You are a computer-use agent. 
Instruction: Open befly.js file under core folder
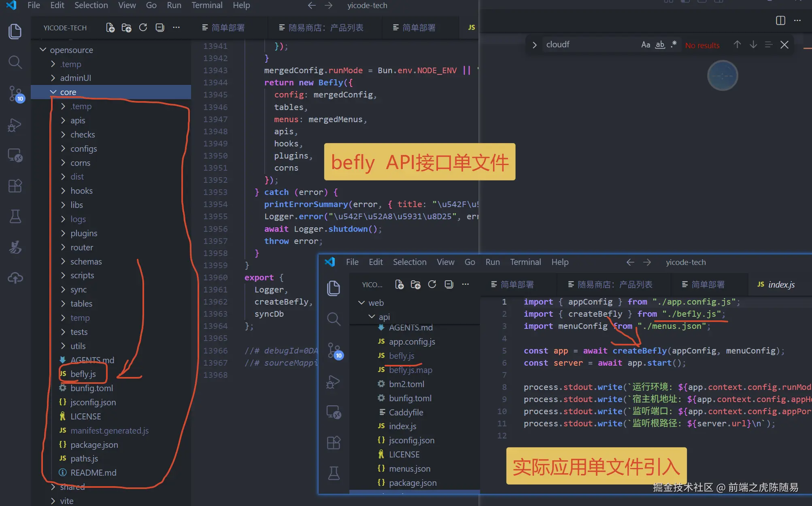pyautogui.click(x=83, y=374)
